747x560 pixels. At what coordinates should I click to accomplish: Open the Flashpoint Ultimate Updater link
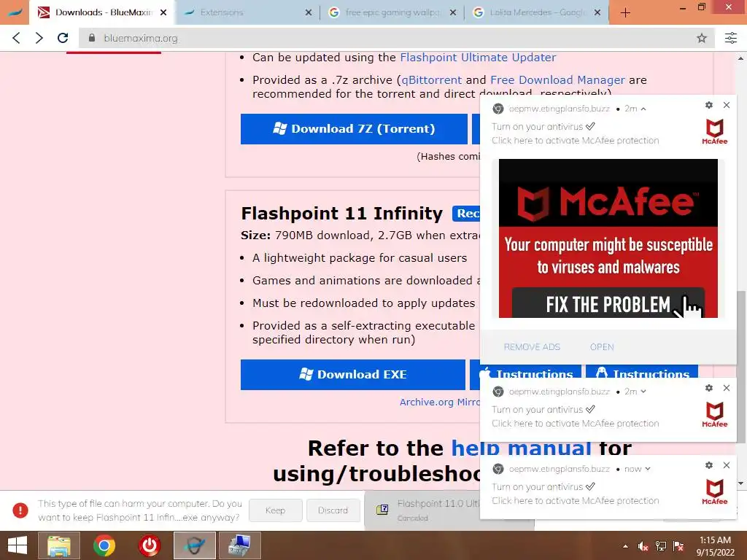tap(478, 57)
